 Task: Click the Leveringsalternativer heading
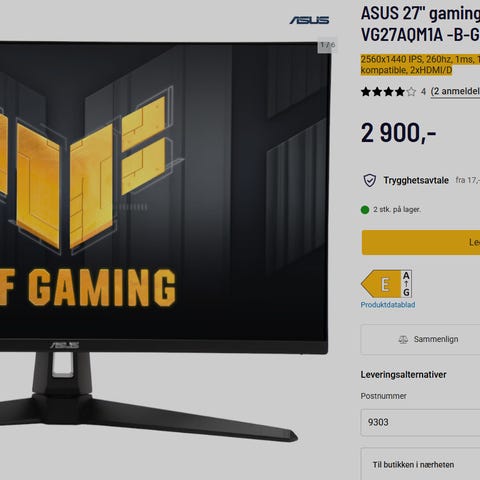click(403, 375)
